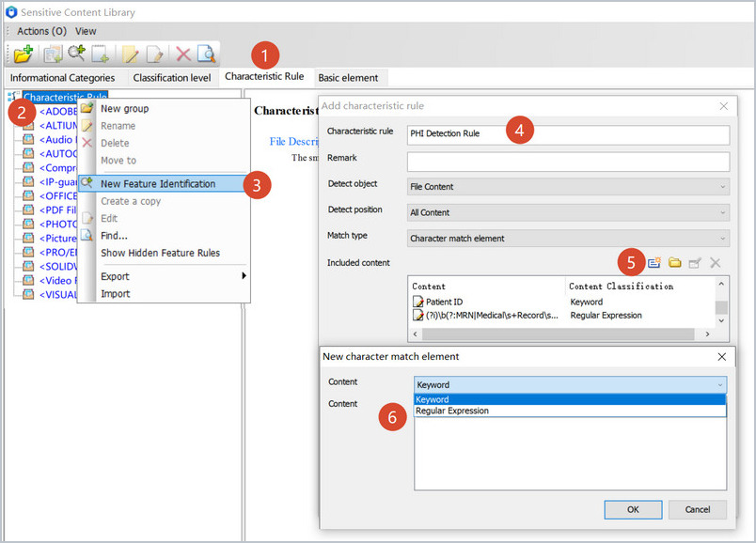Click the yellow folder icon above content list

point(675,263)
